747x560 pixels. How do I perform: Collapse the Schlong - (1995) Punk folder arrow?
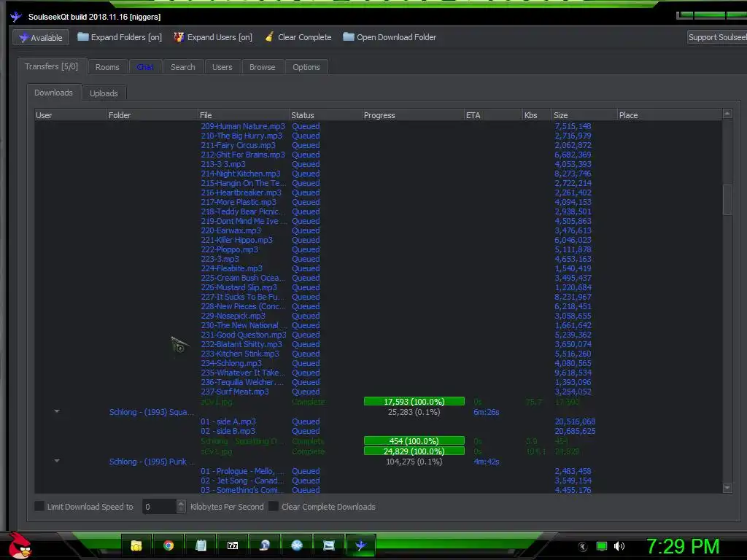point(57,461)
